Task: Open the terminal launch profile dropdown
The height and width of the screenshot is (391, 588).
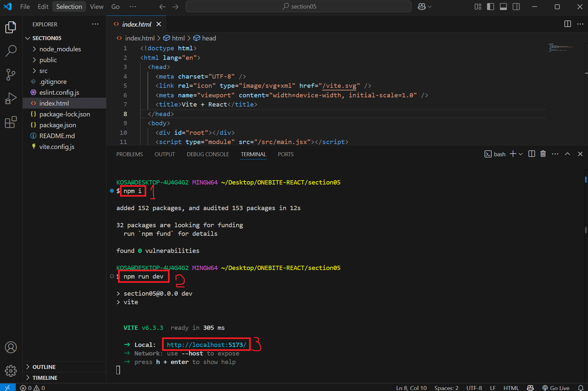Action: pos(521,154)
